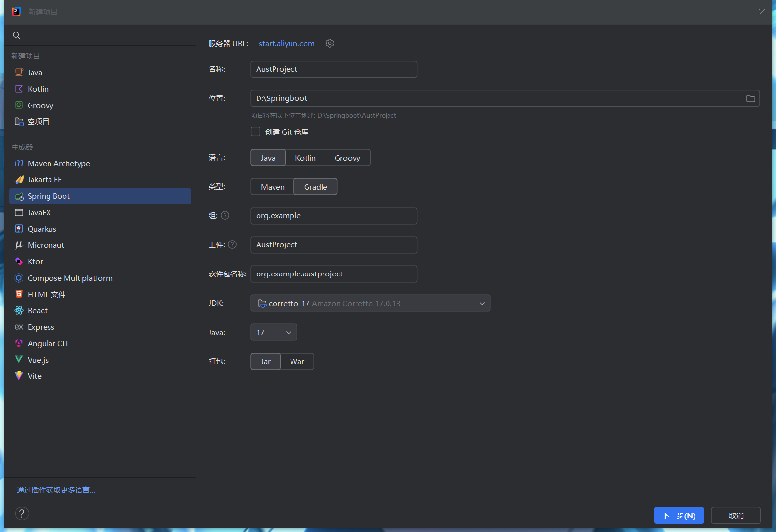Click the 软件包名称 package name field
Screen dimensions: 776x532
coord(334,274)
